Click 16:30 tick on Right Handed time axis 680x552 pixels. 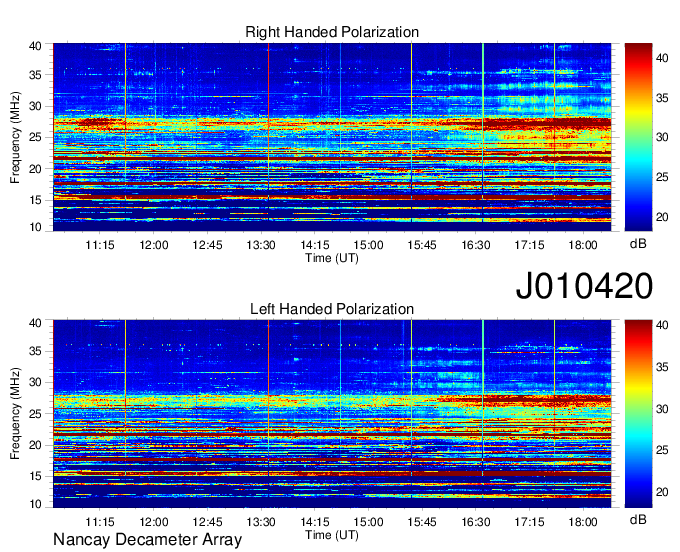476,245
